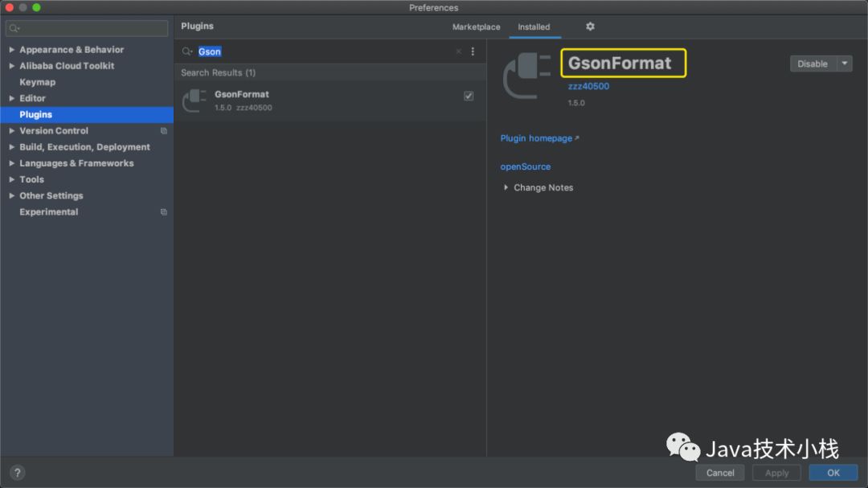Open the help question mark button
The width and height of the screenshot is (868, 488).
[x=17, y=473]
